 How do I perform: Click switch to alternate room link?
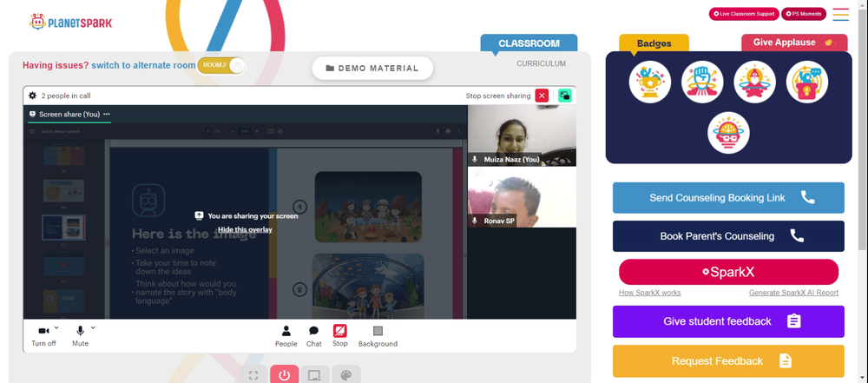143,65
